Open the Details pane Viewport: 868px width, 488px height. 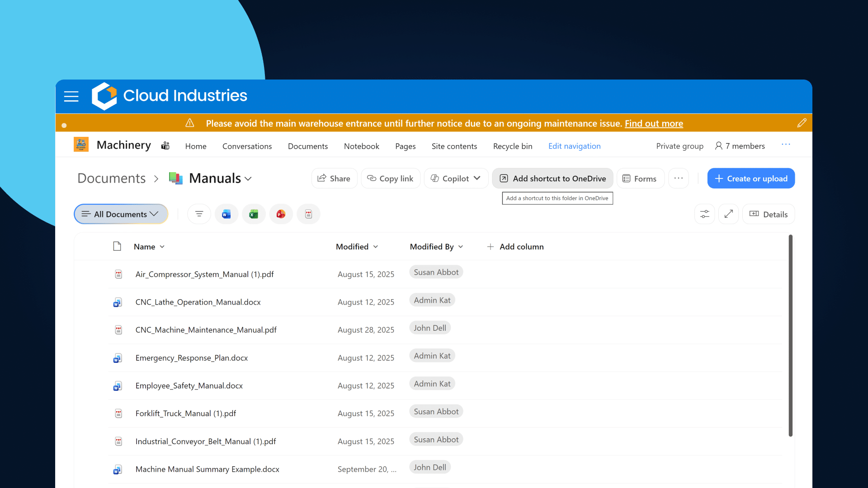[769, 214]
